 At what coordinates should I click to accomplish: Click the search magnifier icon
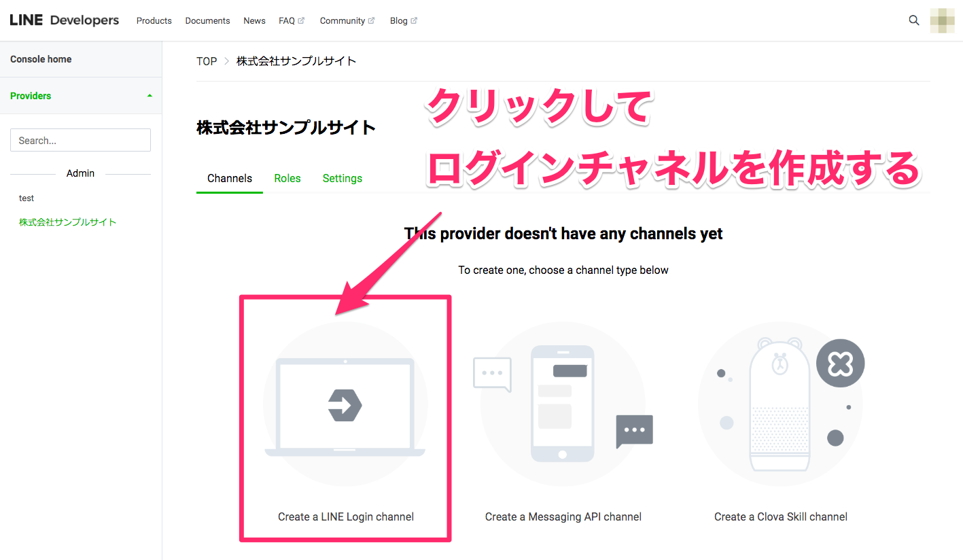click(914, 20)
